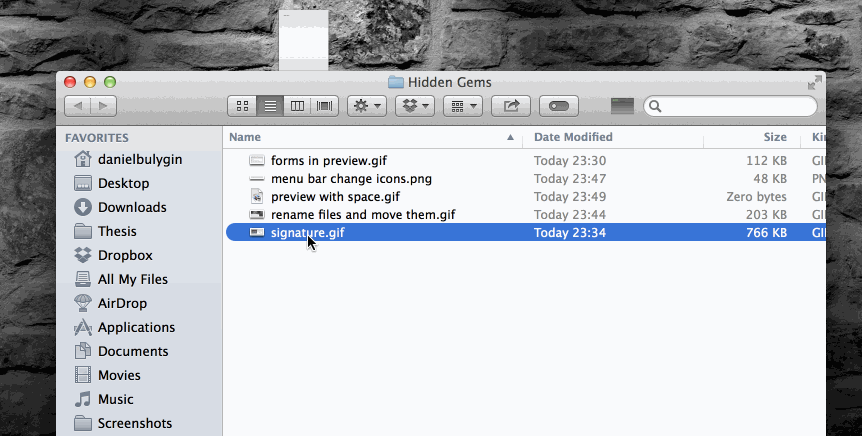Open the Dropbox toolbar dropdown
The height and width of the screenshot is (436, 862).
414,105
